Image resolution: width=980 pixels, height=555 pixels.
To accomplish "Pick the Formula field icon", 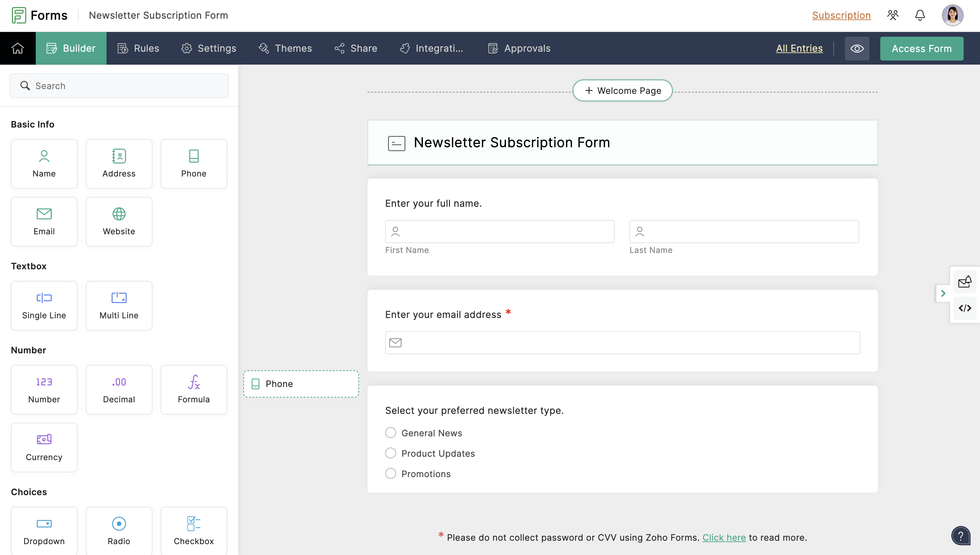I will coord(194,382).
